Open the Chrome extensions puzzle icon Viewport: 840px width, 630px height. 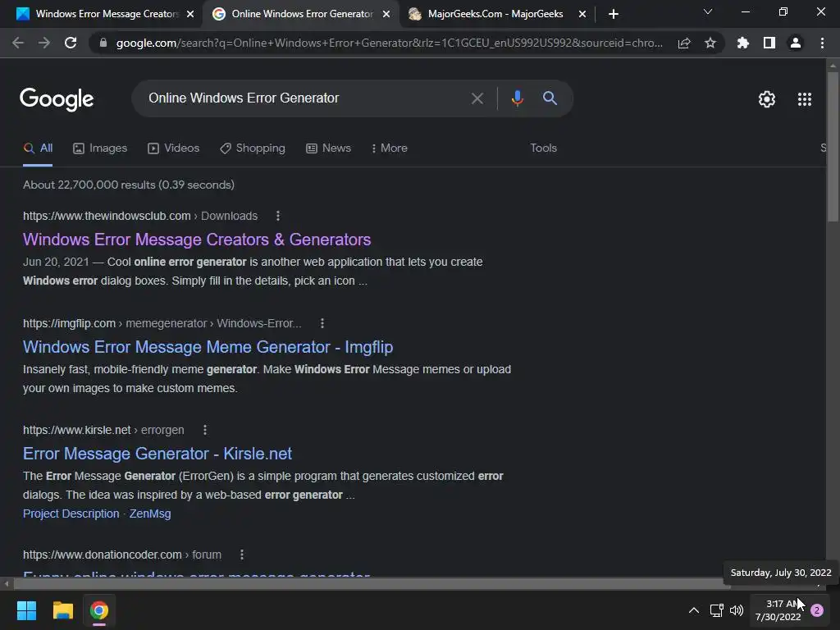point(743,43)
